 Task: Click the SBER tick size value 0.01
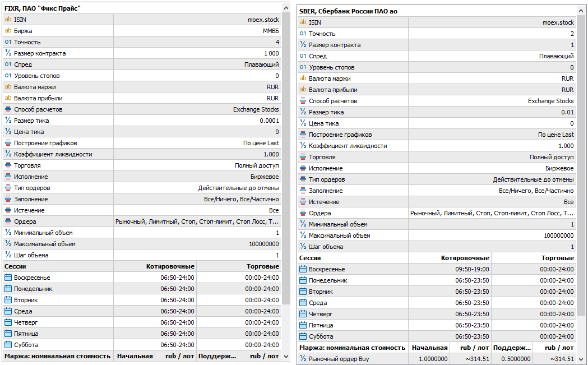[567, 112]
